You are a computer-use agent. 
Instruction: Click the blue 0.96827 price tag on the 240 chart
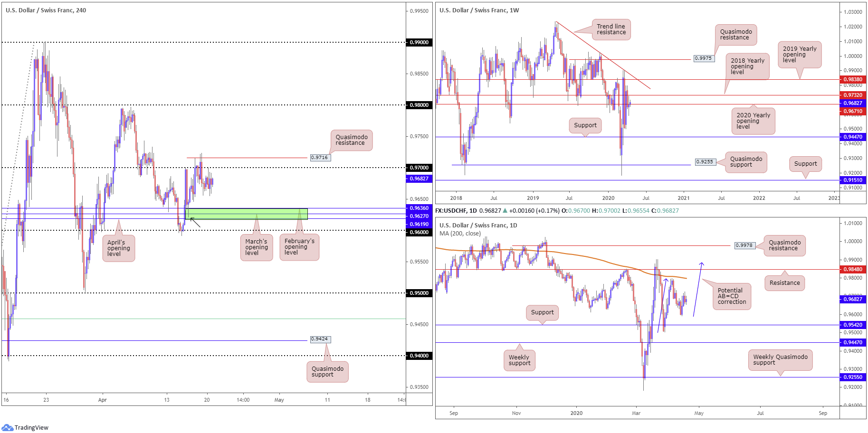tap(419, 179)
